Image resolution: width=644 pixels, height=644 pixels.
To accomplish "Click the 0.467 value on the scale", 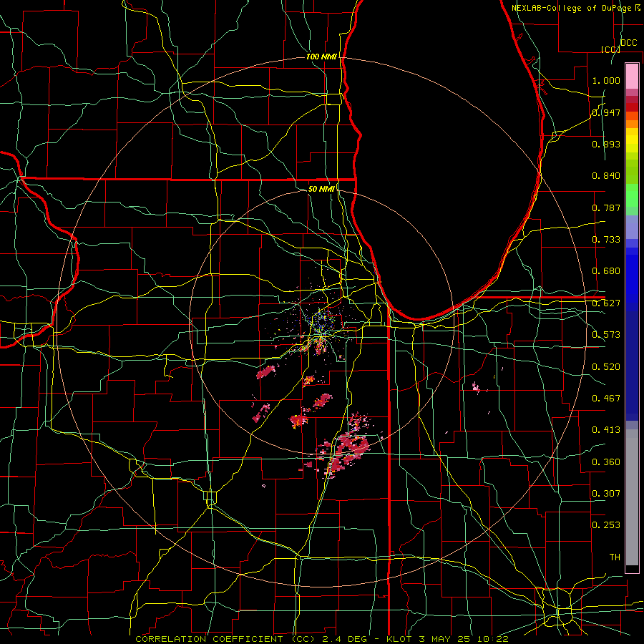I will tap(606, 399).
